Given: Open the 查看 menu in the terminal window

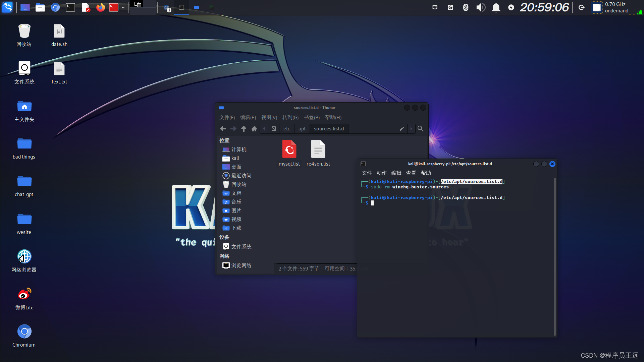Looking at the screenshot, I should [x=411, y=173].
